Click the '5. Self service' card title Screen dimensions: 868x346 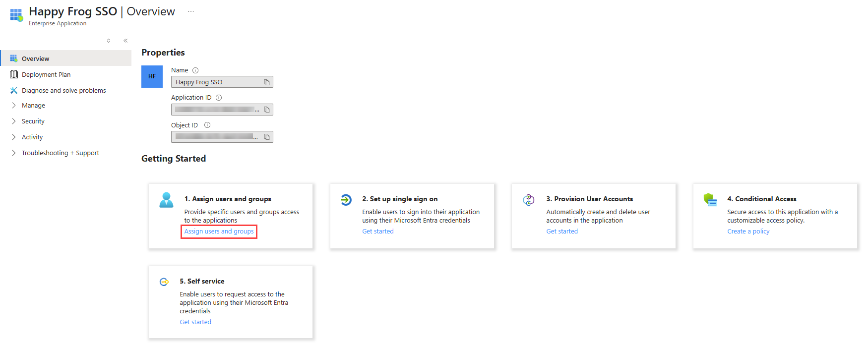(202, 282)
